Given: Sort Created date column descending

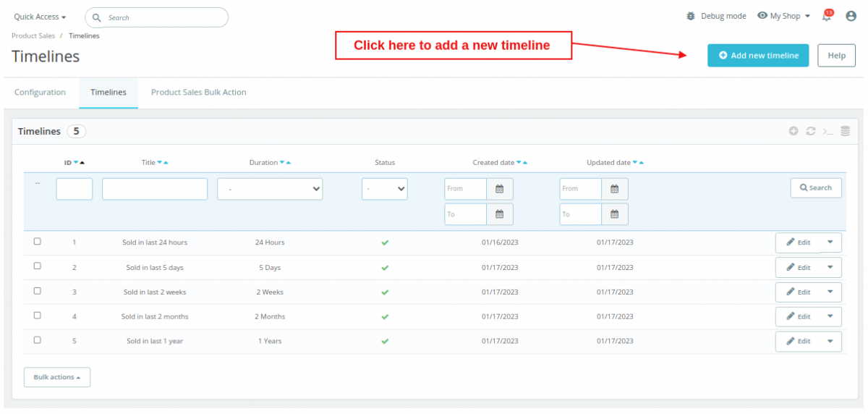Looking at the screenshot, I should pos(519,163).
